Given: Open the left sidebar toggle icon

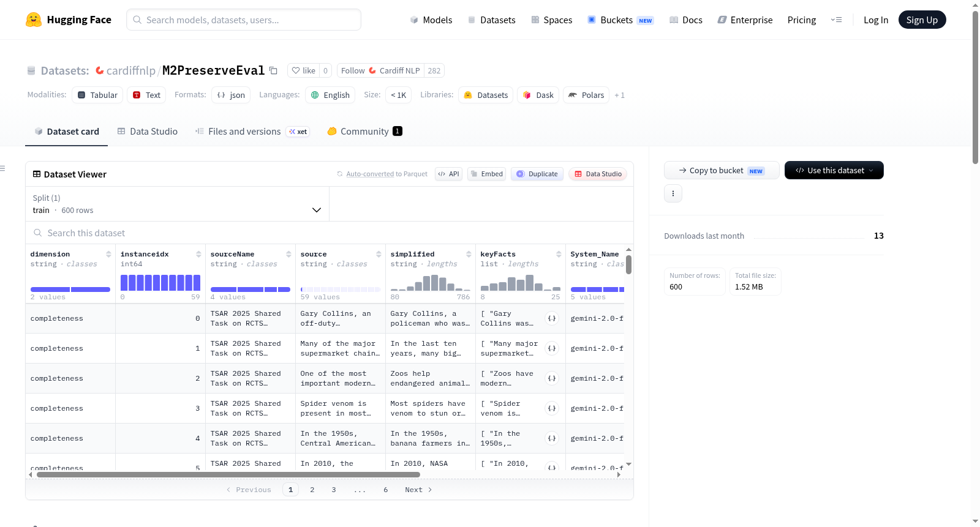Looking at the screenshot, I should (x=2, y=168).
